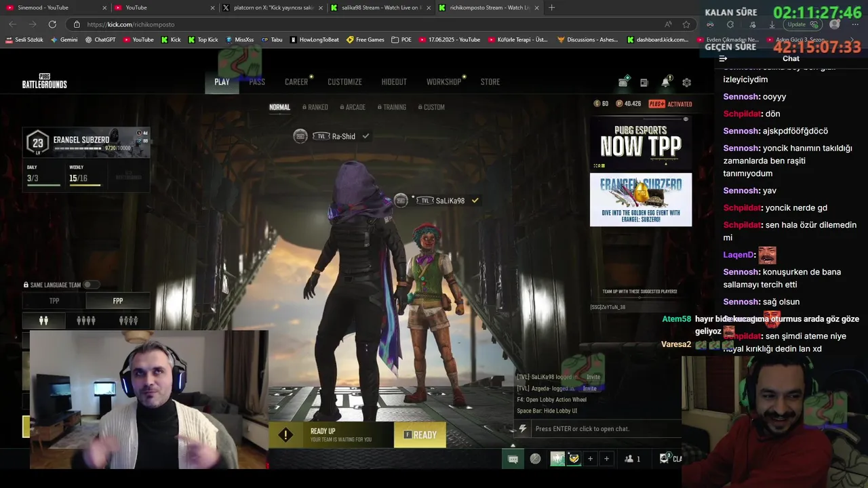
Task: Open the PUBG event calendar icon
Action: point(623,82)
